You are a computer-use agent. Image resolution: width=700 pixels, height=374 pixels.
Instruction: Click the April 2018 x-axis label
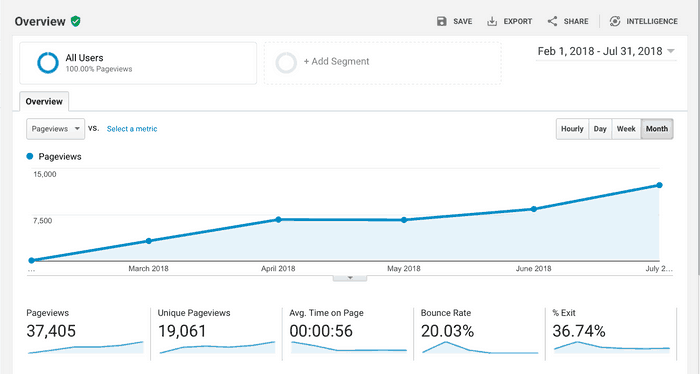click(x=278, y=269)
